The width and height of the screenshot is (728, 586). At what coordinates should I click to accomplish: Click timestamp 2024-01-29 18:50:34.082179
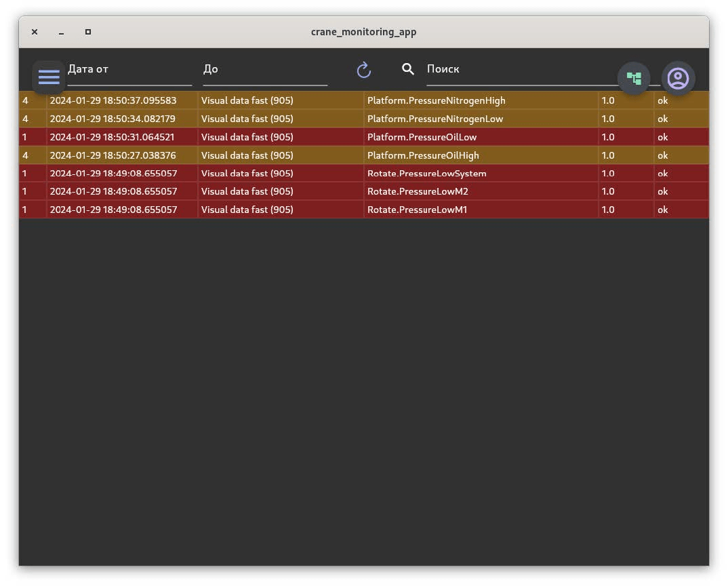pyautogui.click(x=113, y=119)
